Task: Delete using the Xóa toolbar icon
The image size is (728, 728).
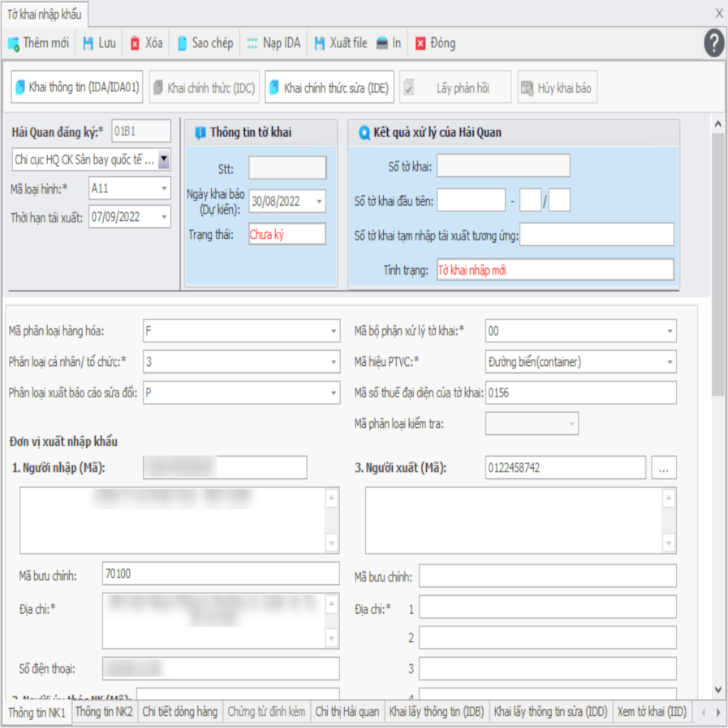Action: pos(135,43)
